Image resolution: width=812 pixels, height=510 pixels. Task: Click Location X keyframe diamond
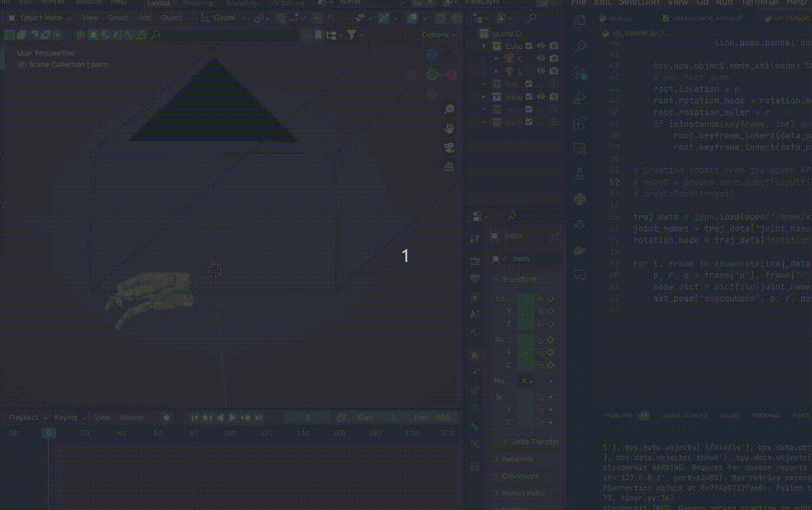(551, 298)
